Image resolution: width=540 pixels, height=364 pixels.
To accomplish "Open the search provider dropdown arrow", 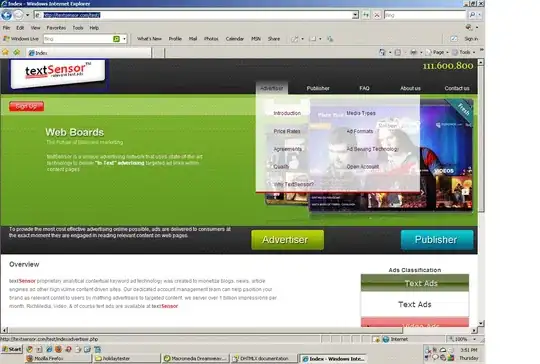I will click(x=479, y=15).
